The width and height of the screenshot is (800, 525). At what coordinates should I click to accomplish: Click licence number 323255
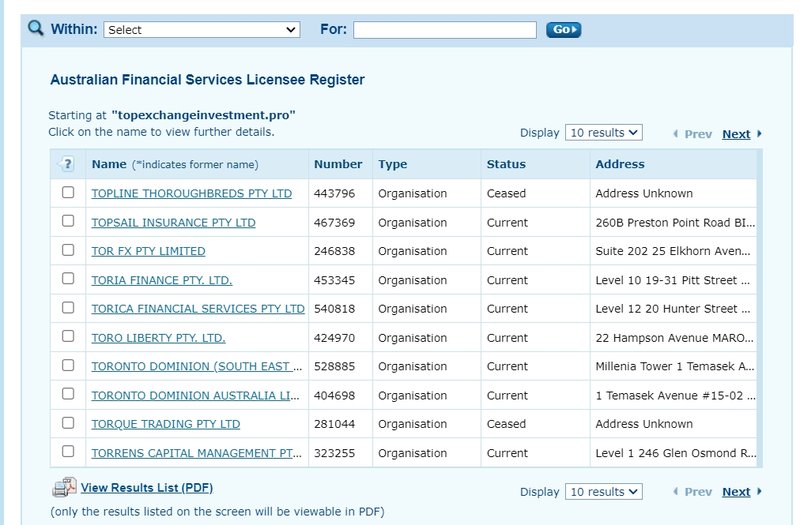pos(334,453)
